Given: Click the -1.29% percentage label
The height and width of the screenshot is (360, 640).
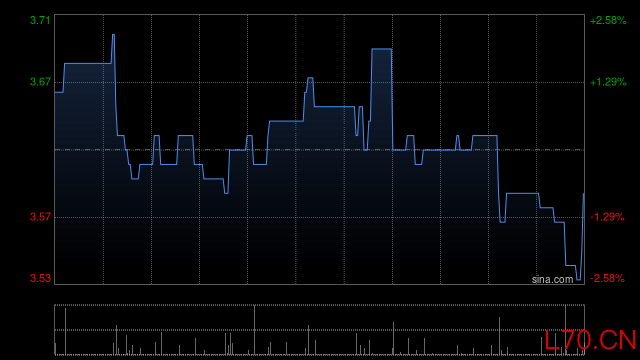Looking at the screenshot, I should pos(607,217).
